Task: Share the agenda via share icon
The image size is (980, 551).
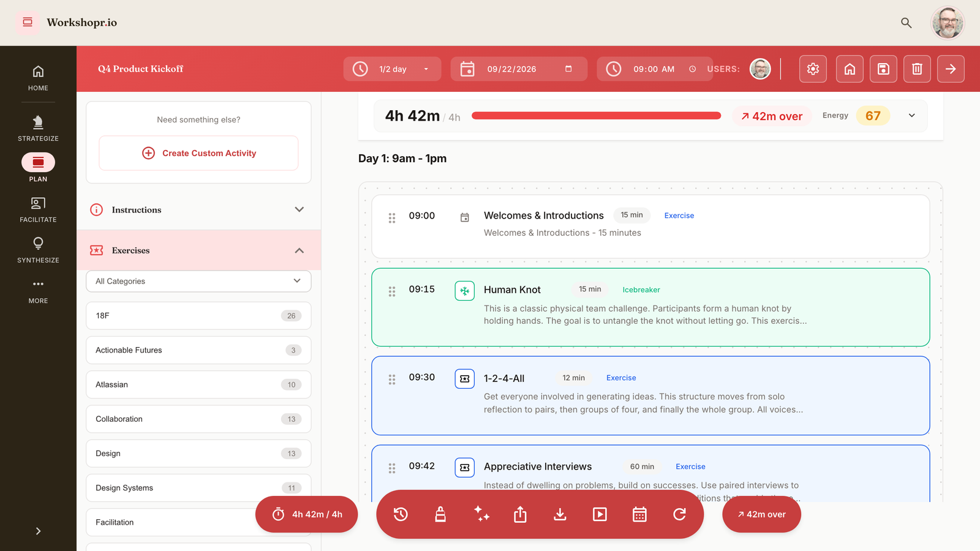Action: [520, 514]
